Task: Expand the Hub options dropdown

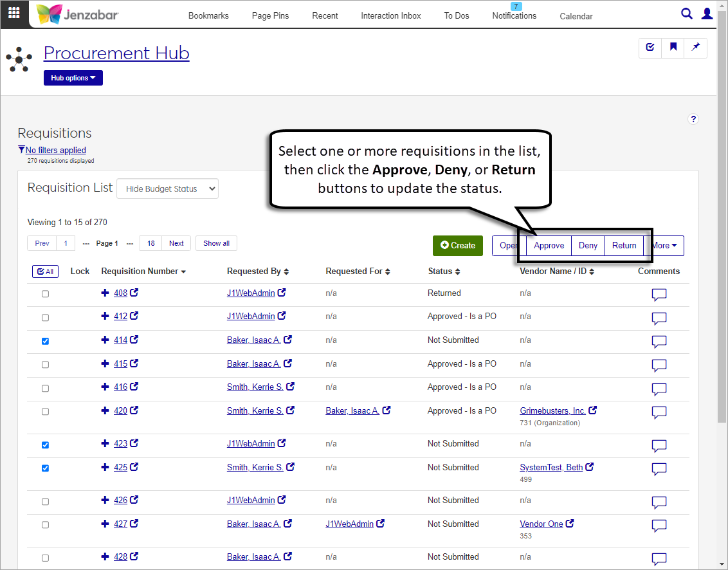Action: (x=73, y=78)
